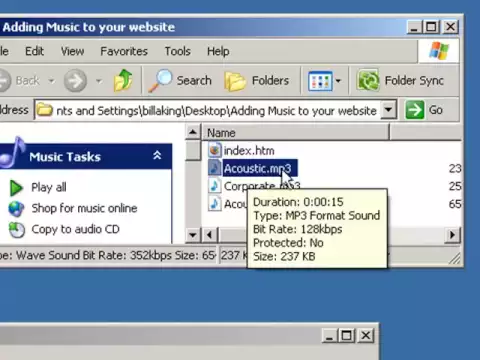Click the Forward arrow button
Screen dimensions: 480x360
coord(75,80)
